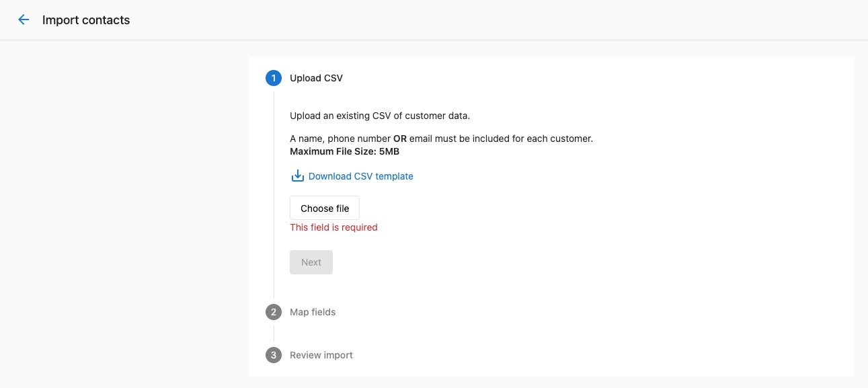Go to the Review import step
This screenshot has width=868, height=388.
[321, 355]
